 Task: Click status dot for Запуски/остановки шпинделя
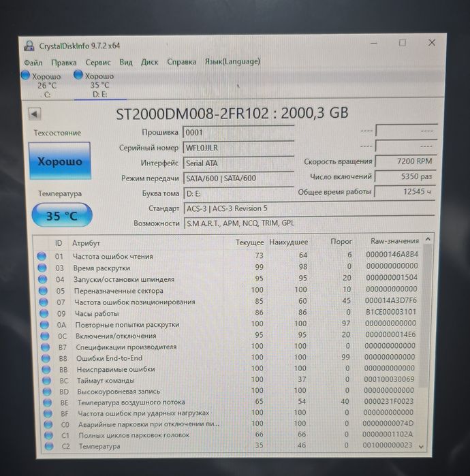43,279
